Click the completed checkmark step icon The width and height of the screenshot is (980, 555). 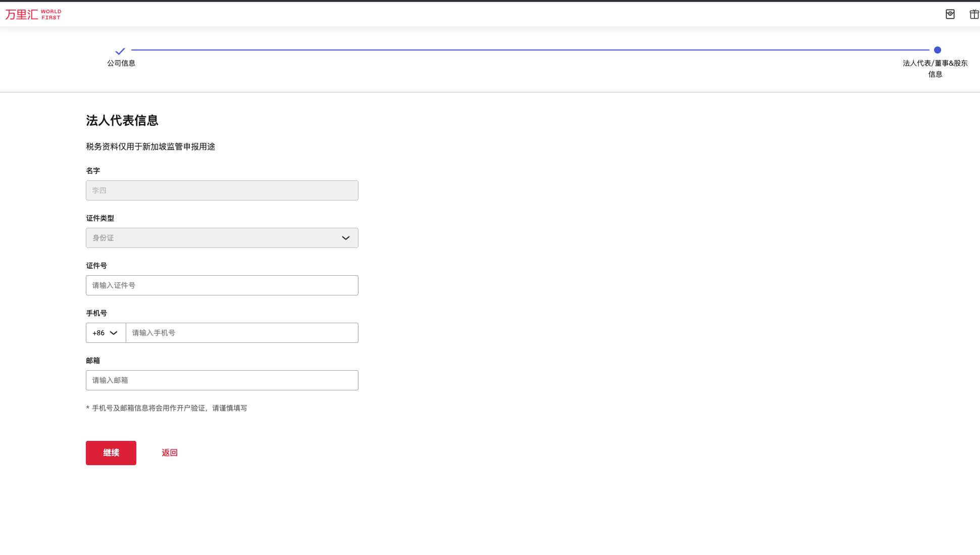[120, 51]
